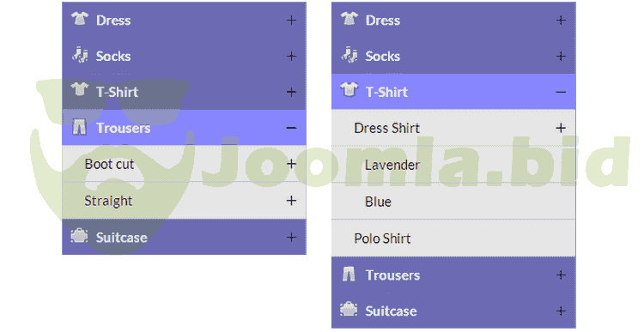Image resolution: width=644 pixels, height=332 pixels.
Task: Expand Boot cut with plus sign
Action: [x=291, y=164]
